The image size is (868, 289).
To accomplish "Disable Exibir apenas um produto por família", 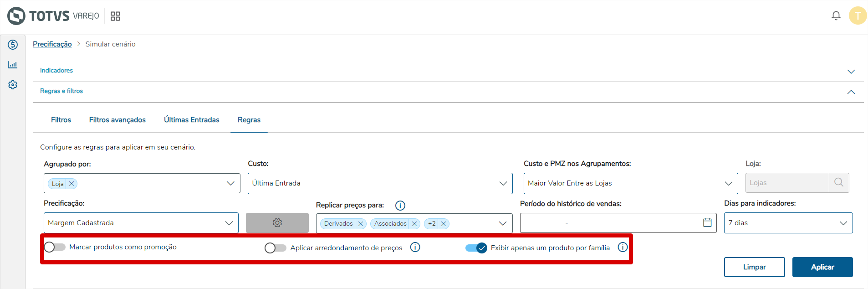I will click(476, 248).
